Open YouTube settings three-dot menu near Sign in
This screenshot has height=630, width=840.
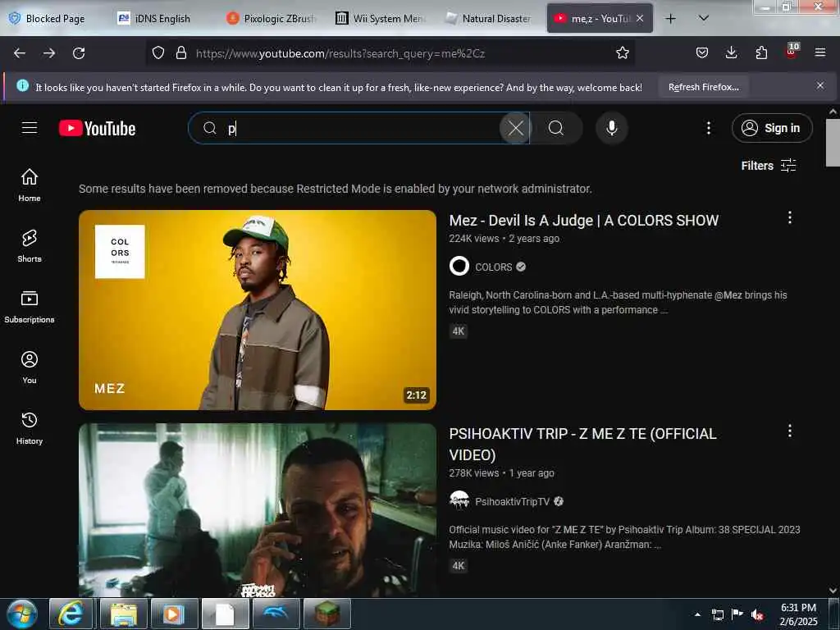pyautogui.click(x=708, y=128)
